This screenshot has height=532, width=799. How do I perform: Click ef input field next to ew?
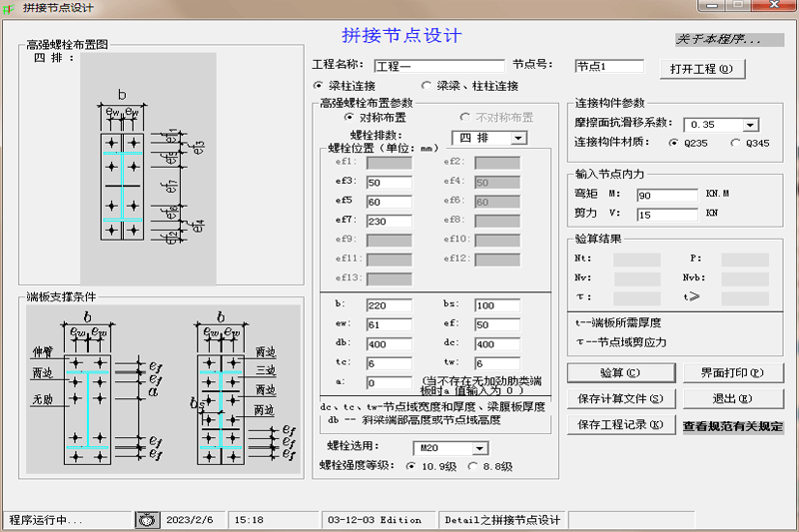(497, 324)
